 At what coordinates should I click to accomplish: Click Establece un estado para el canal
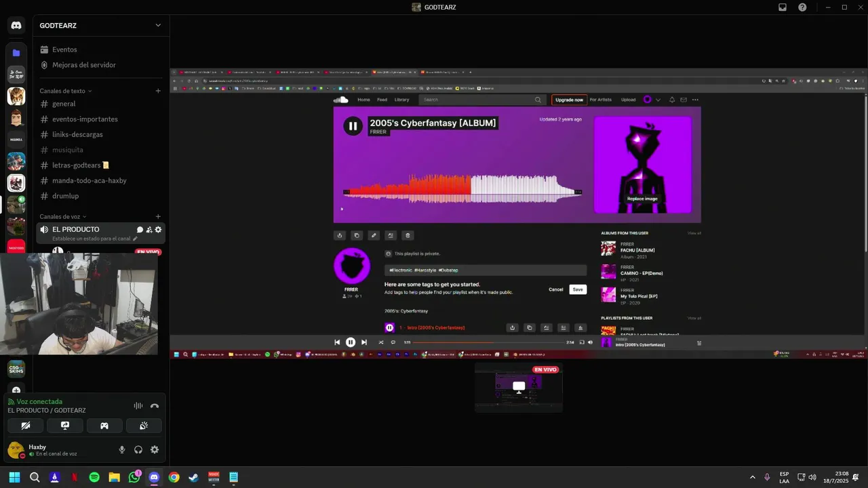click(95, 239)
